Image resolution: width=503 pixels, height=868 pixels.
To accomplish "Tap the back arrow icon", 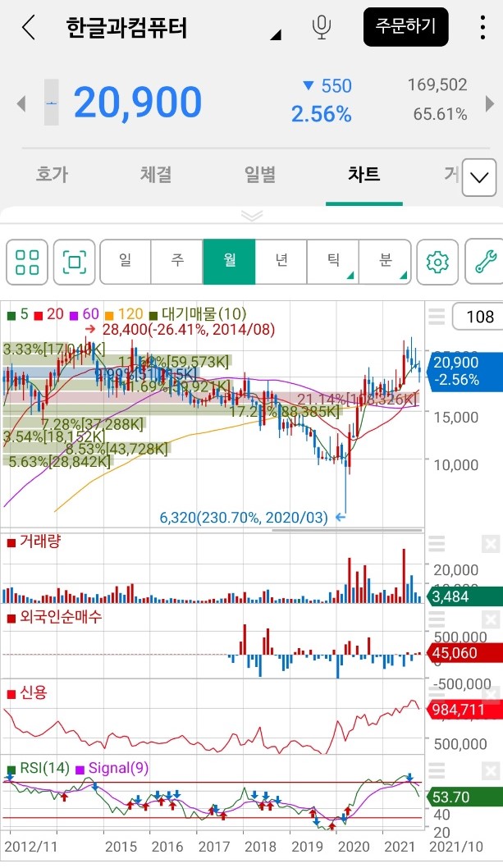I will (x=28, y=27).
